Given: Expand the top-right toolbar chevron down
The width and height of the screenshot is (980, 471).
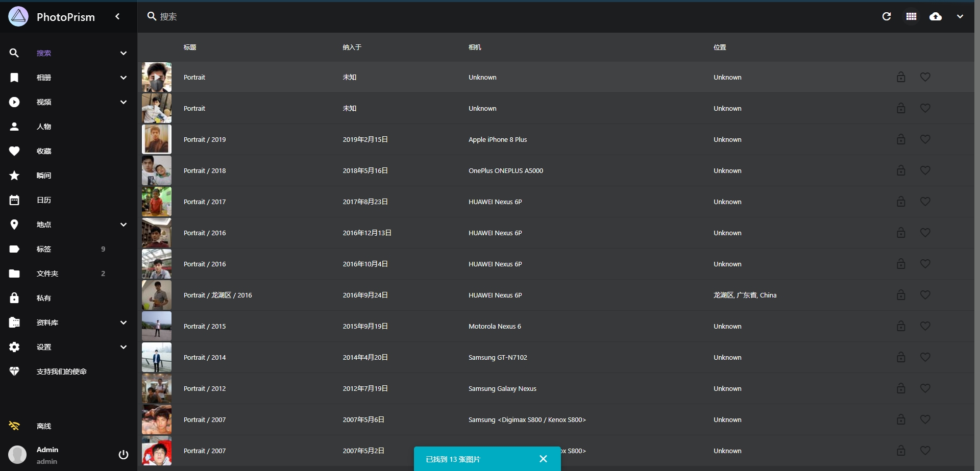Looking at the screenshot, I should coord(960,16).
